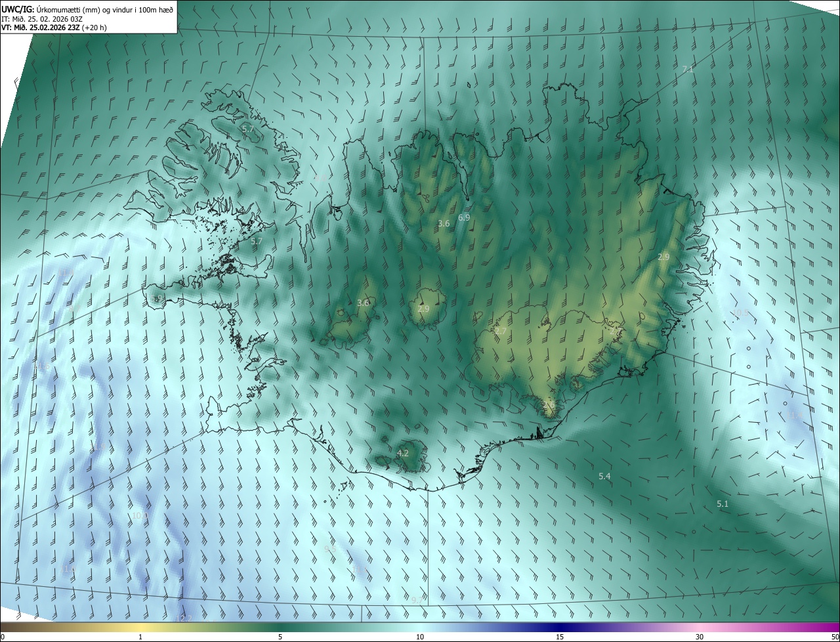Click the 2.9 label near the east coast

click(663, 257)
